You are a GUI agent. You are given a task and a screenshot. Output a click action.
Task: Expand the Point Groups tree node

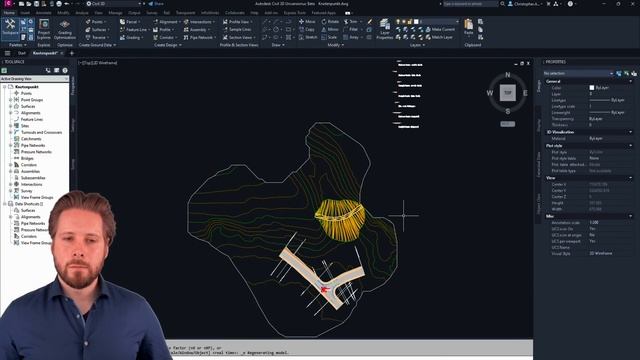pyautogui.click(x=11, y=100)
